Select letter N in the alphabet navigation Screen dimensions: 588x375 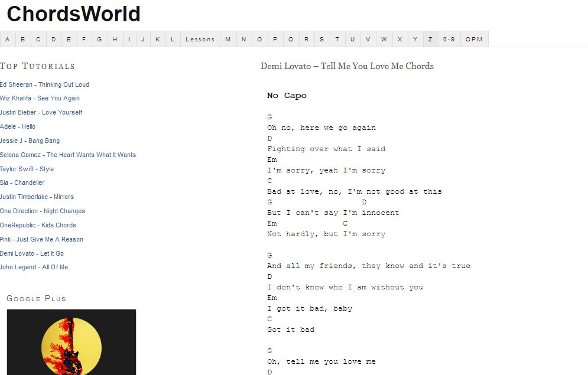pyautogui.click(x=244, y=39)
